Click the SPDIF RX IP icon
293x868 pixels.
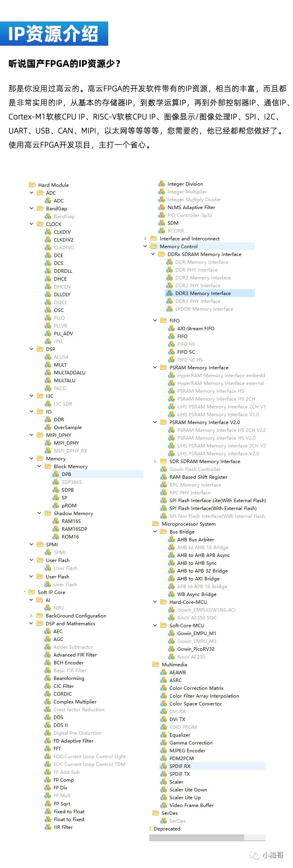(x=164, y=766)
